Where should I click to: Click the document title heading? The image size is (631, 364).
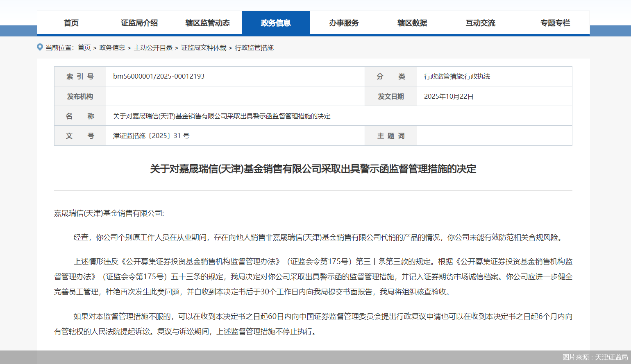(313, 169)
